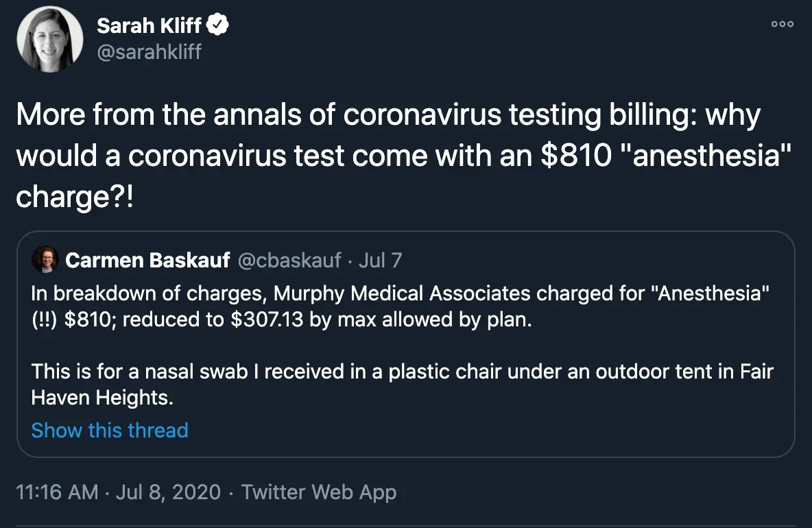
Task: Click the Show this thread link
Action: tap(110, 430)
